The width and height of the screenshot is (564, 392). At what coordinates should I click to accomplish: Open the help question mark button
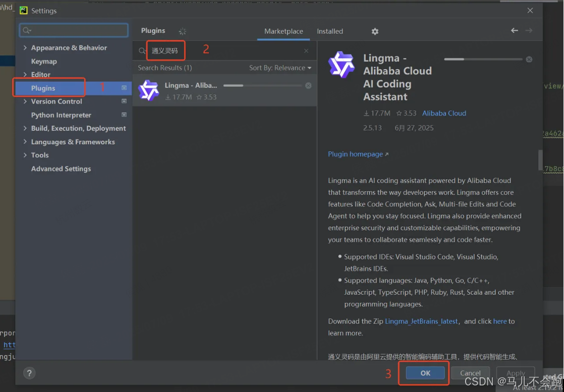click(x=29, y=373)
